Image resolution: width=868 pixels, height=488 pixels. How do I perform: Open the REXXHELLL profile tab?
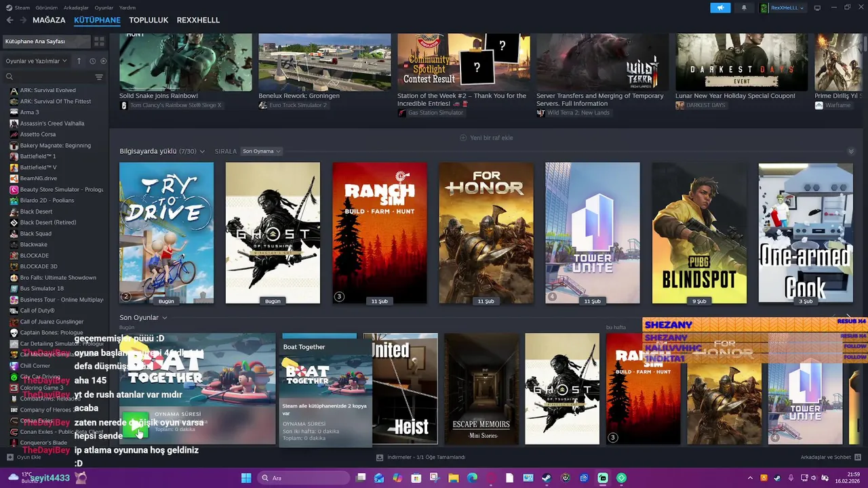[x=198, y=20]
